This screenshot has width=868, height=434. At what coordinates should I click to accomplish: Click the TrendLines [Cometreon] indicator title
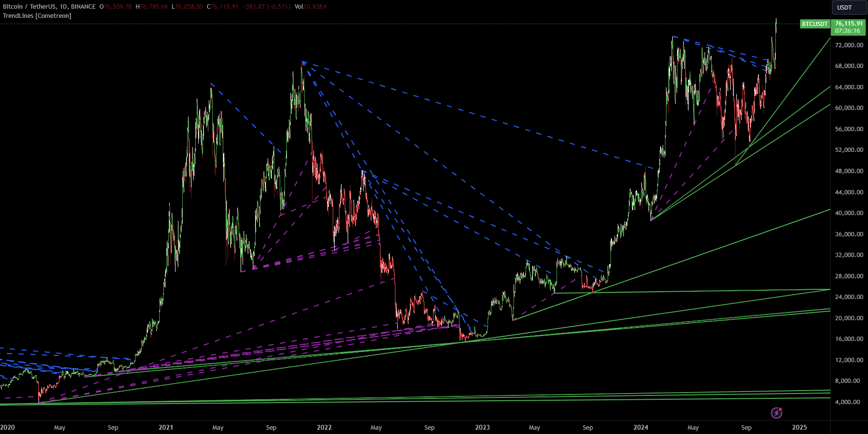pos(36,15)
